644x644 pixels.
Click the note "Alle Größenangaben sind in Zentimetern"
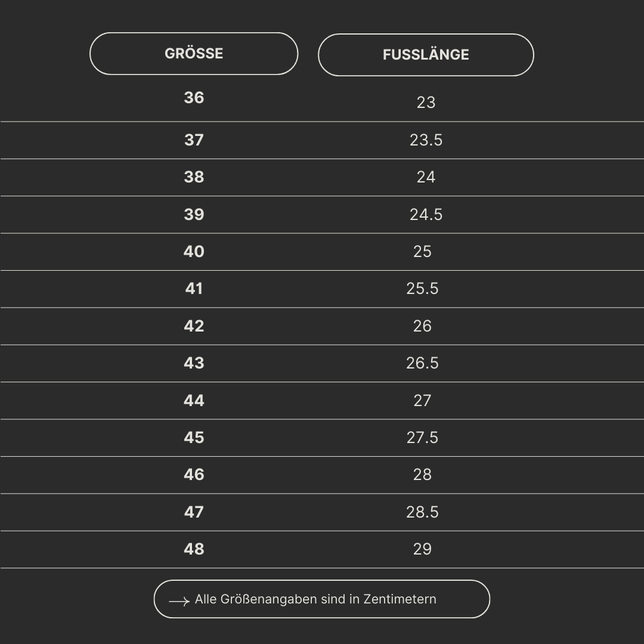315,599
